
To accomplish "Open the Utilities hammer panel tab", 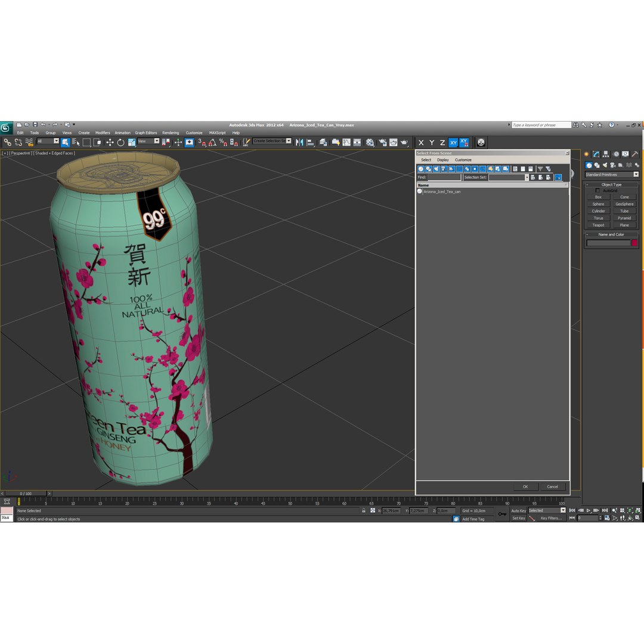I will tap(635, 154).
